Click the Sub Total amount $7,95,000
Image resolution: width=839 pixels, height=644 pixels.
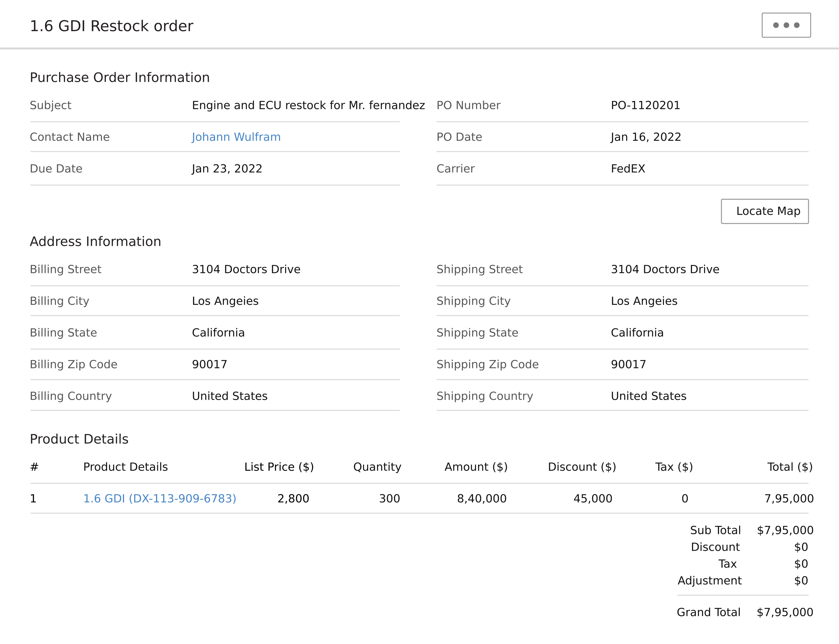(x=785, y=530)
